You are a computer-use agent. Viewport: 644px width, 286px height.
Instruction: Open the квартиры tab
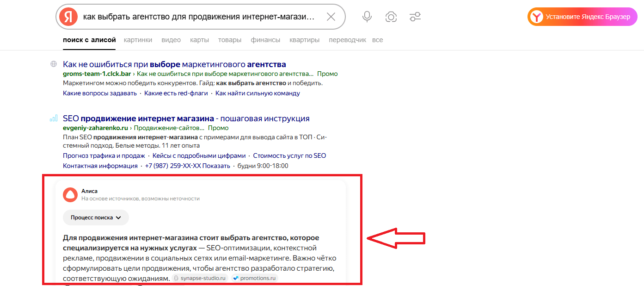pos(304,40)
